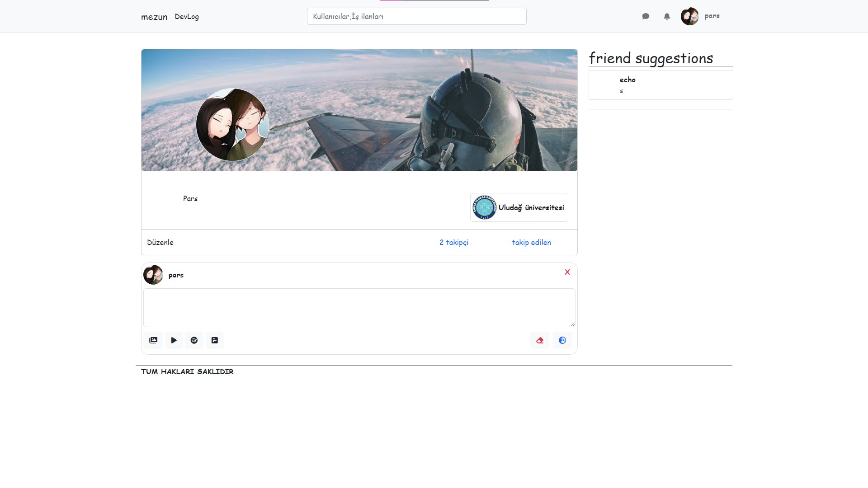
Task: Open the messages chat bubble icon
Action: (646, 16)
